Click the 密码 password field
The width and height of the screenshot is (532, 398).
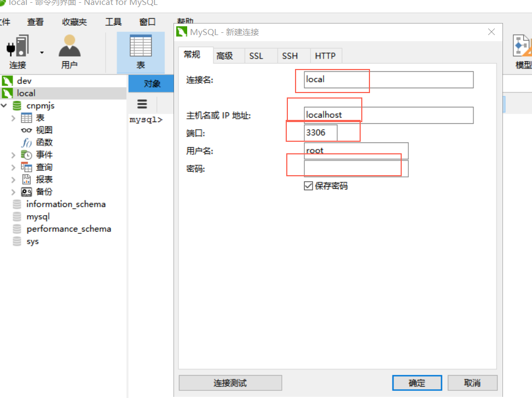pos(356,169)
